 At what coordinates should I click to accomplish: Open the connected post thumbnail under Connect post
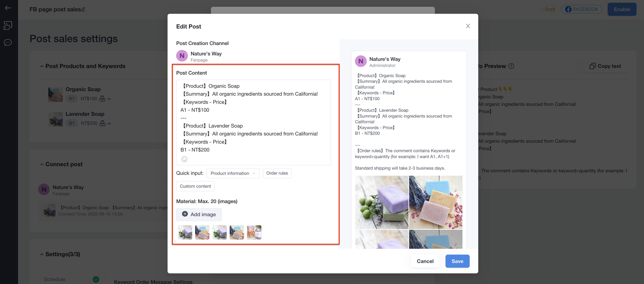pyautogui.click(x=49, y=210)
